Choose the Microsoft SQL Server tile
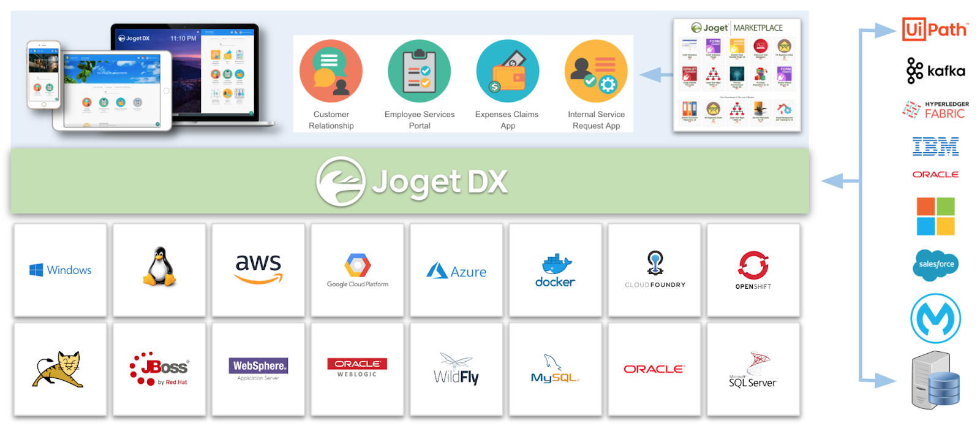Viewport: 980px width, 431px height. coord(753,370)
